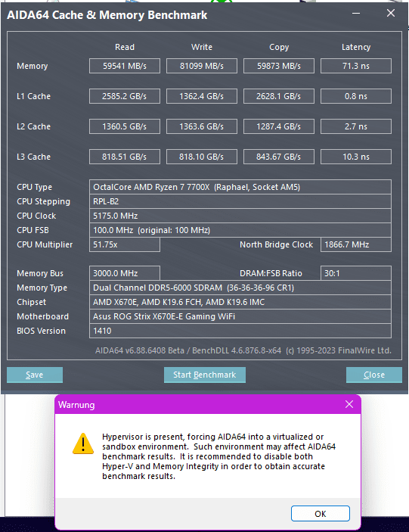Click the Chipset field AMD X670E
Screen dimensions: 409x532
[x=240, y=302]
